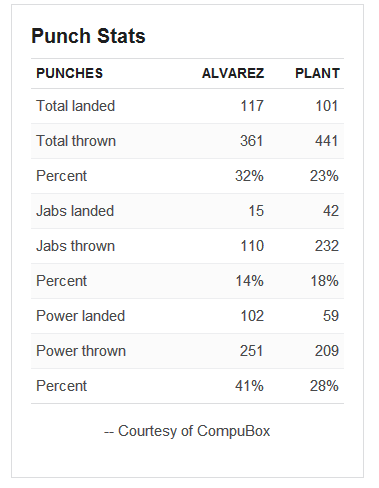Select the Jabs thrown row label
This screenshot has height=488, width=379.
click(76, 246)
